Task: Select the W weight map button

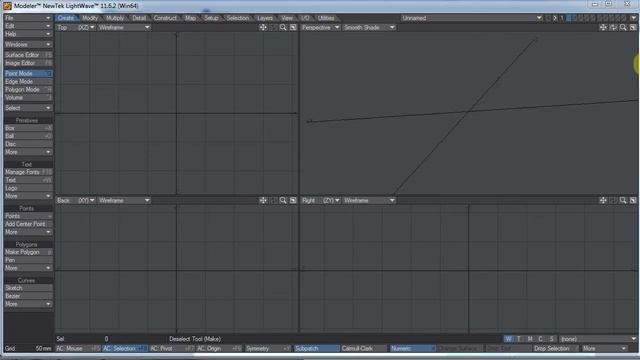Action: [508, 339]
